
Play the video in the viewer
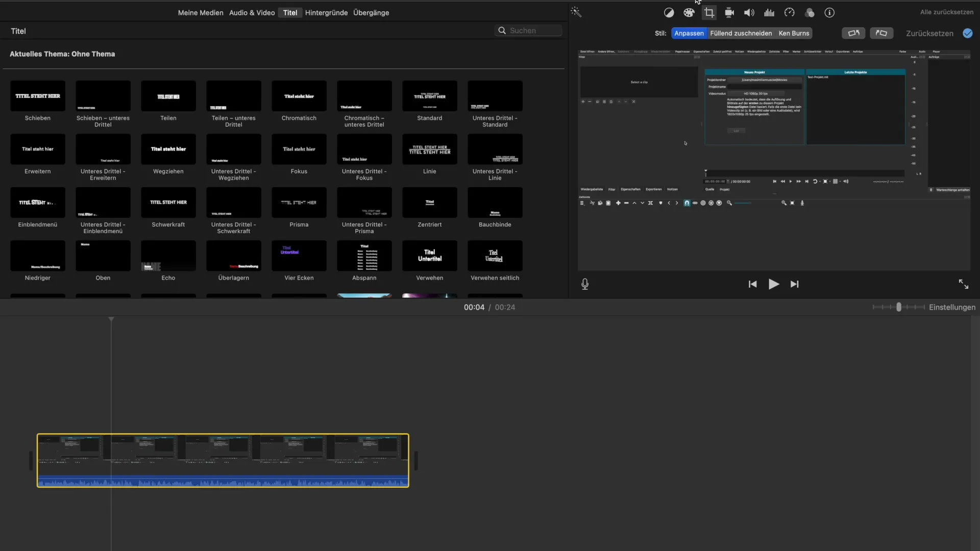pyautogui.click(x=774, y=284)
